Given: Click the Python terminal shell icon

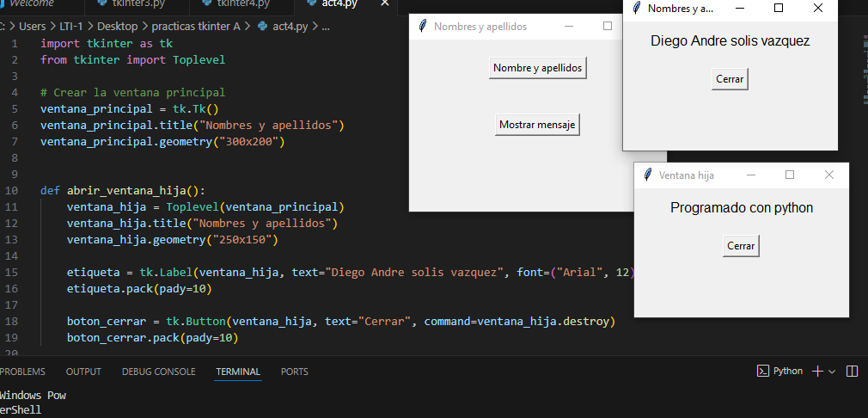Looking at the screenshot, I should pyautogui.click(x=762, y=371).
